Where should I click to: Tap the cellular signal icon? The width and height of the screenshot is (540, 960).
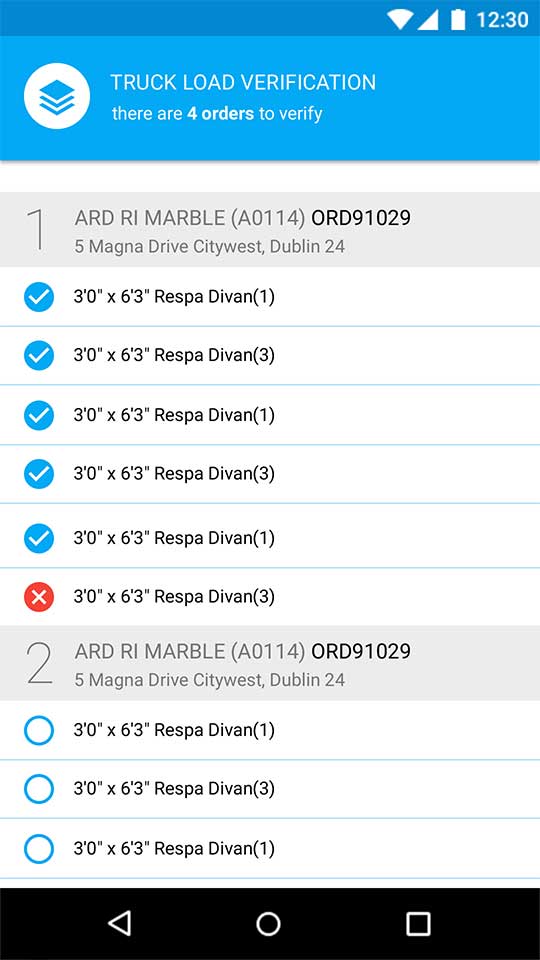428,20
